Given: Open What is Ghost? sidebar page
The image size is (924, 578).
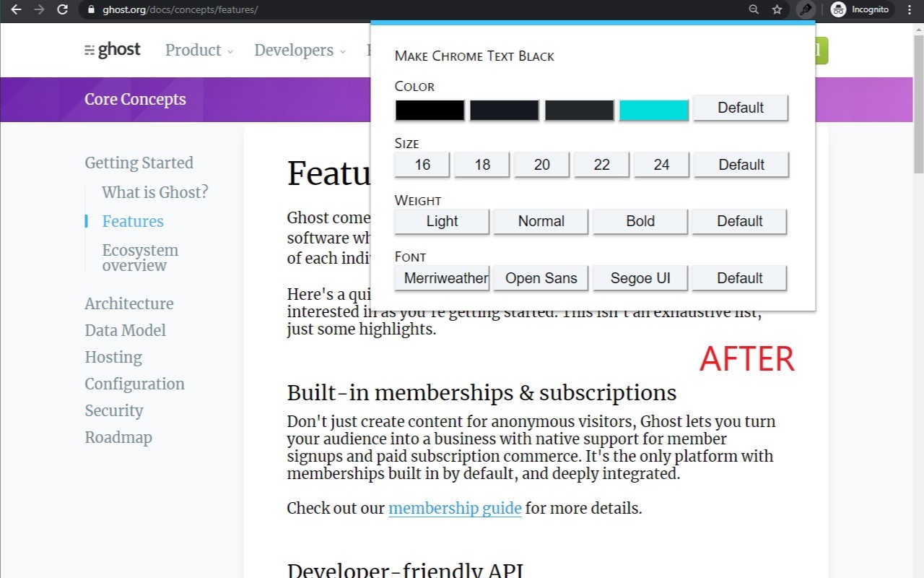Looking at the screenshot, I should (x=154, y=192).
